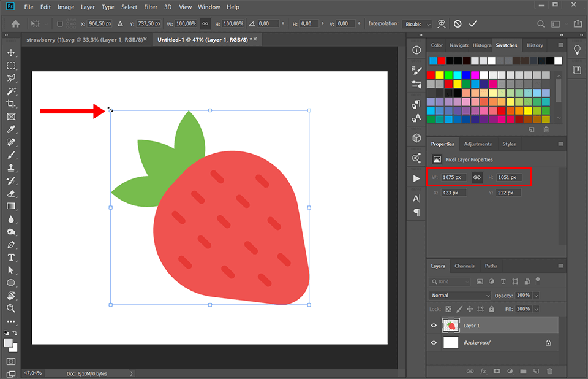This screenshot has height=379, width=588.
Task: Cancel the transform with the slash button
Action: [x=457, y=23]
